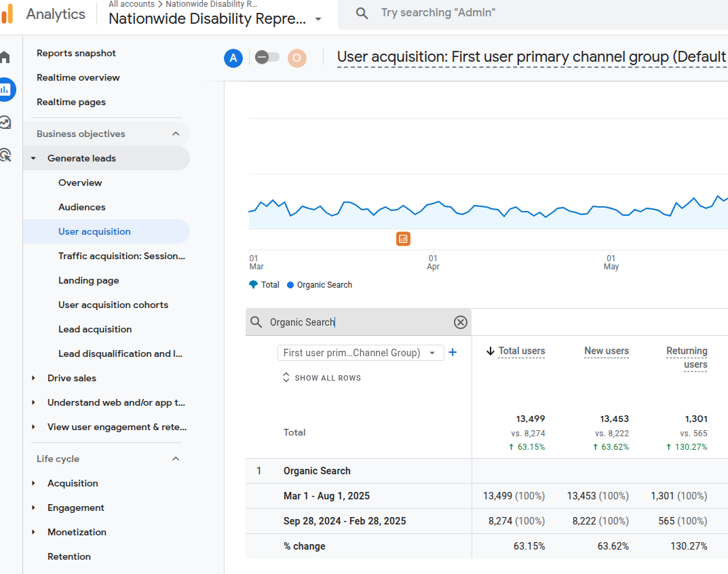Click the table search magnifier icon
The height and width of the screenshot is (574, 728).
pyautogui.click(x=256, y=322)
